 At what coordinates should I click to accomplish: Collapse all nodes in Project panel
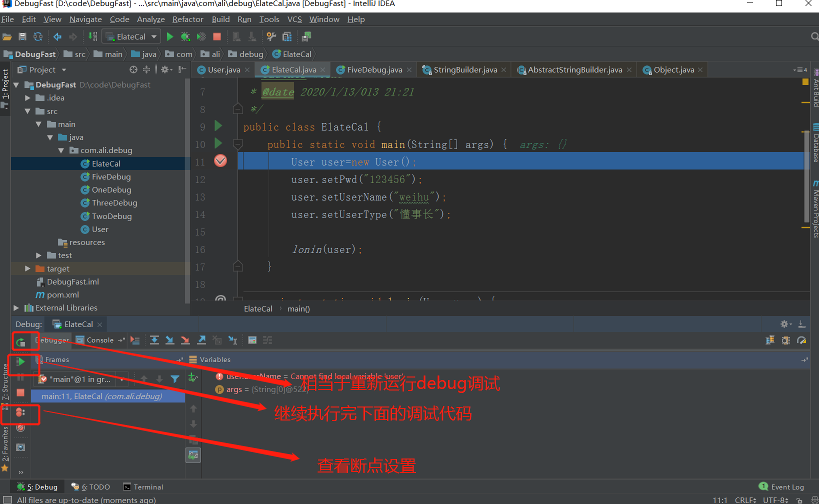146,69
